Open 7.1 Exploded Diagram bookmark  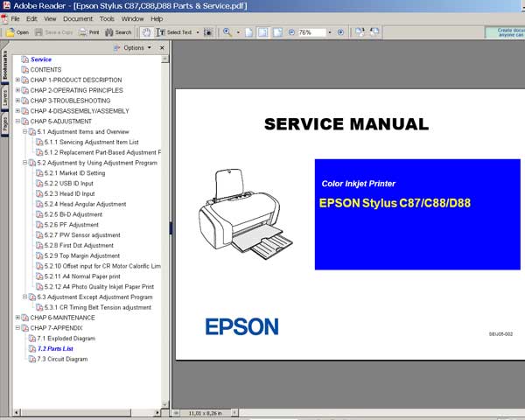pos(66,339)
